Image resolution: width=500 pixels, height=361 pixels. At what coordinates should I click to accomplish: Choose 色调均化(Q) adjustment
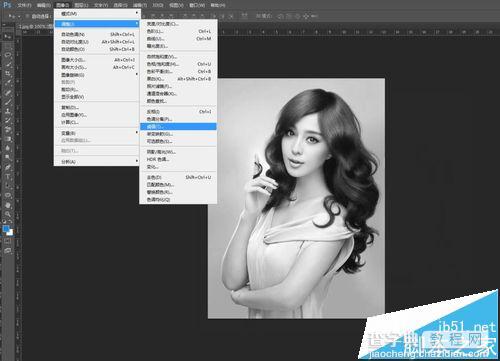point(178,199)
